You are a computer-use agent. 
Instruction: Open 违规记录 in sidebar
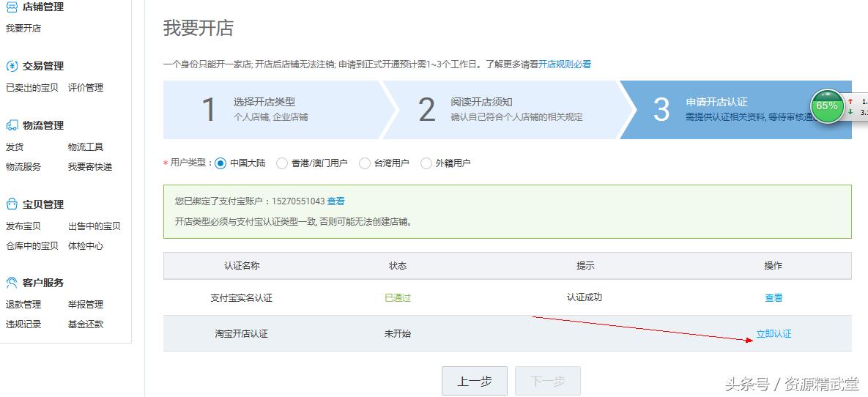23,324
